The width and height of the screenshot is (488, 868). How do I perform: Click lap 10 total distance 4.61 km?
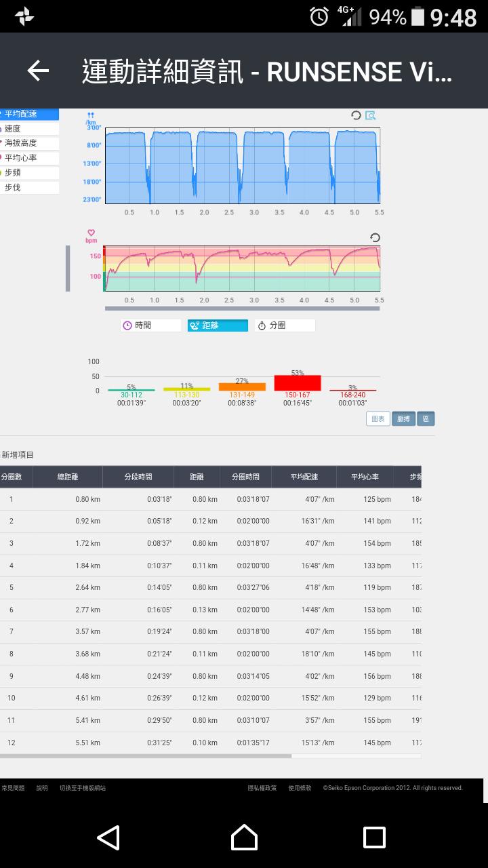(88, 698)
